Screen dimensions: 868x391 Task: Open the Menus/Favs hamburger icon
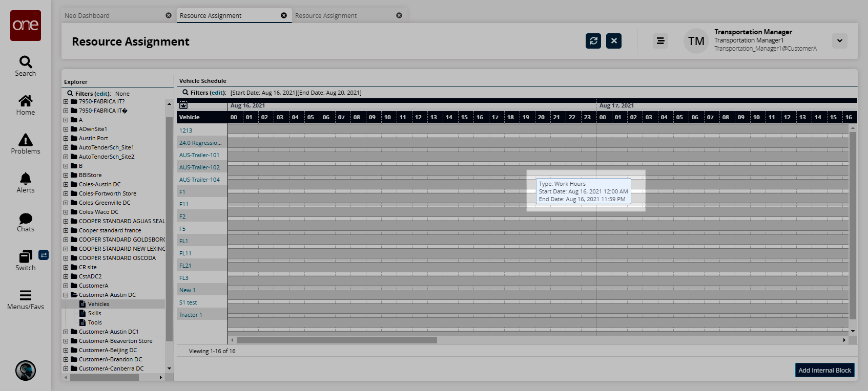click(x=26, y=295)
